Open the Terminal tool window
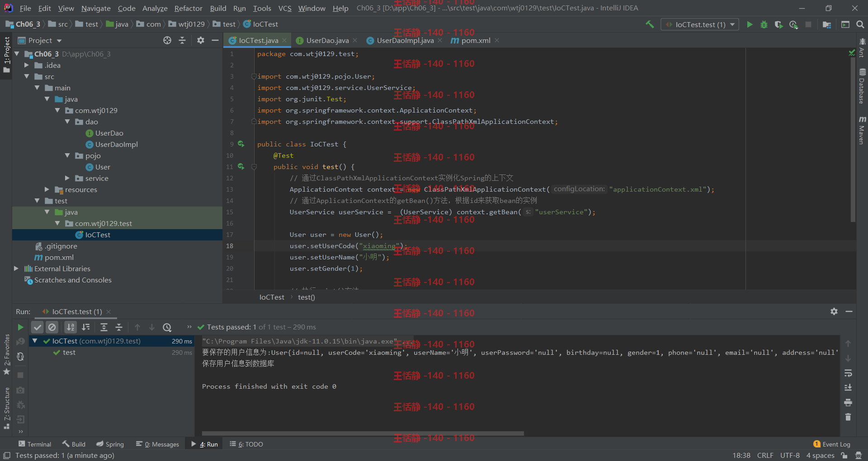 point(35,444)
